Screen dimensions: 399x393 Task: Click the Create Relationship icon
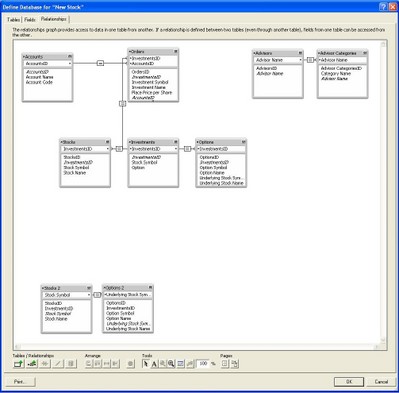tap(32, 364)
